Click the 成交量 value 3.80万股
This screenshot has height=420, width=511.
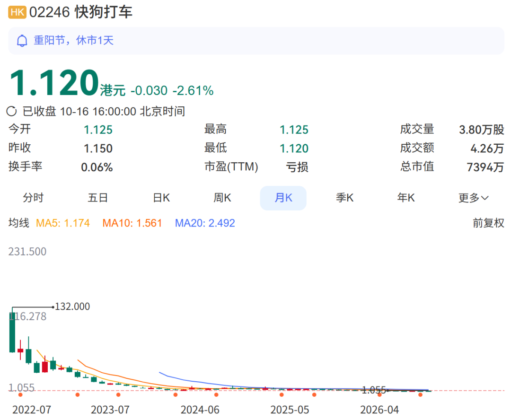point(482,130)
